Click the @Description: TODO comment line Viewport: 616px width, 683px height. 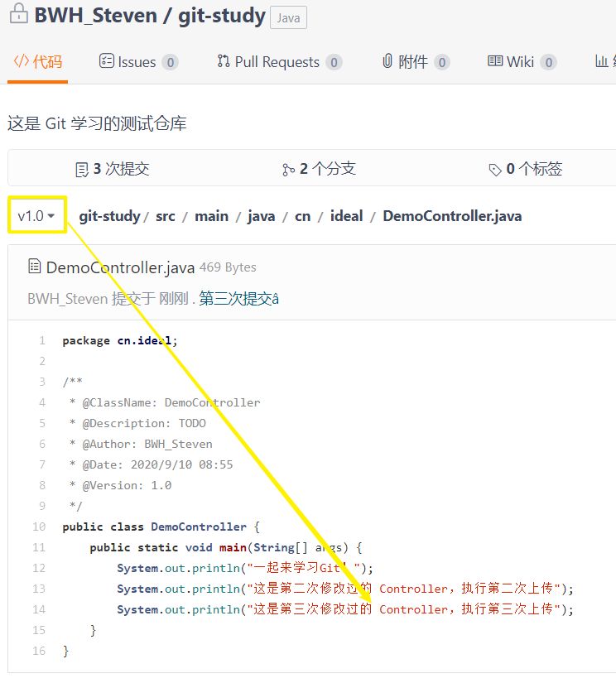point(137,423)
